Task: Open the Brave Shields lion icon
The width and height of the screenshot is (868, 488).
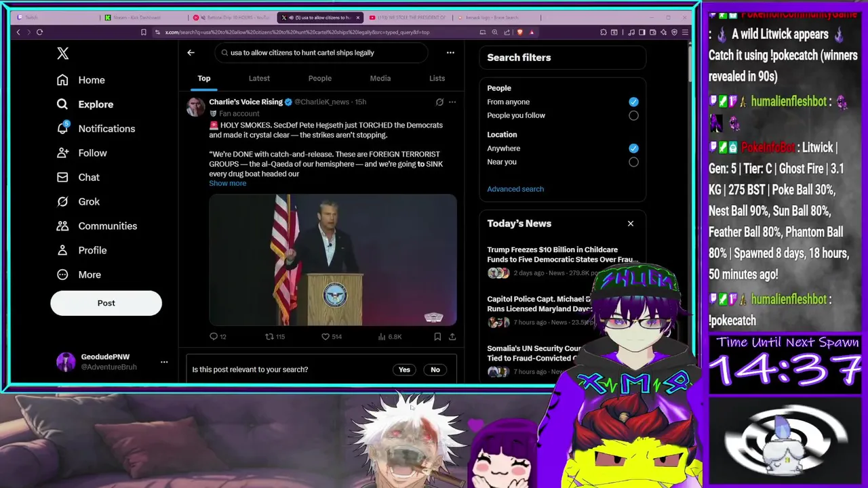Action: coord(520,32)
